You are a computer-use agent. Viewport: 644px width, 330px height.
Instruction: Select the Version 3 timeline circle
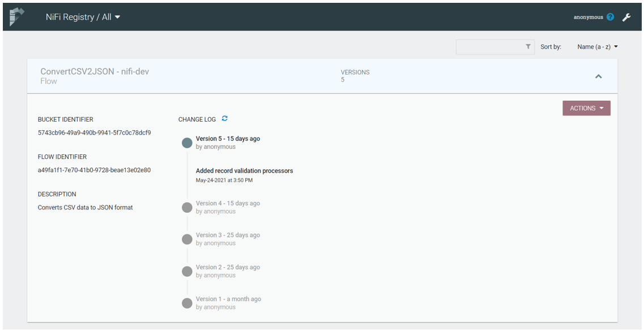coord(187,239)
